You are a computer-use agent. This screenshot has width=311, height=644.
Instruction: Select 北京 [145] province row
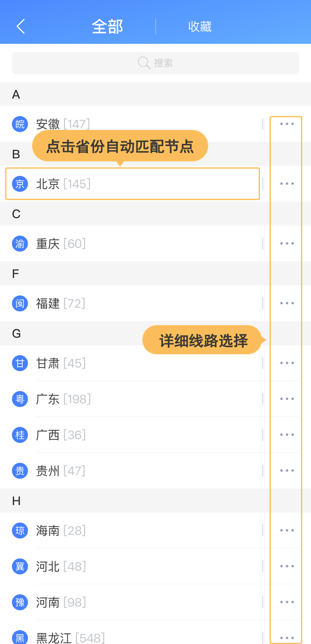pyautogui.click(x=132, y=184)
